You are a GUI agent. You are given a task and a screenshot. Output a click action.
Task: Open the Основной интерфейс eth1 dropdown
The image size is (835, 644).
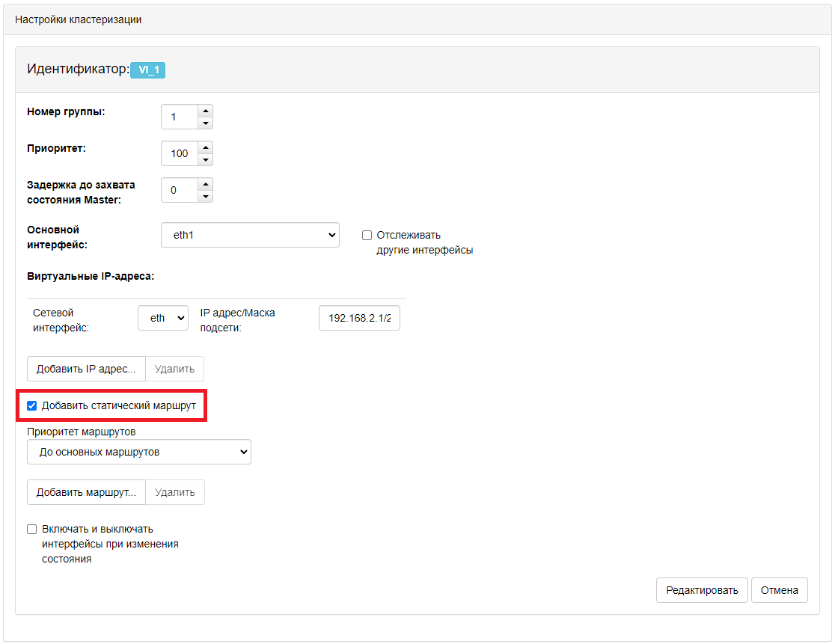[250, 235]
